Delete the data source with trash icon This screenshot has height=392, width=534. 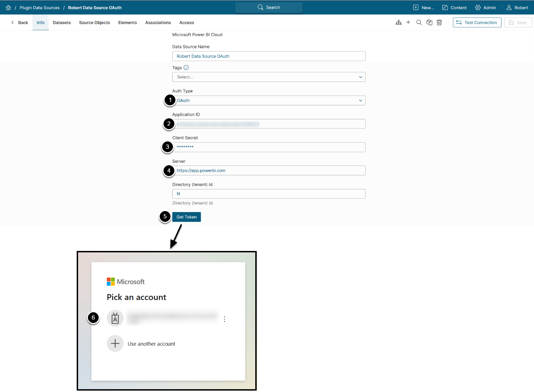click(x=439, y=22)
